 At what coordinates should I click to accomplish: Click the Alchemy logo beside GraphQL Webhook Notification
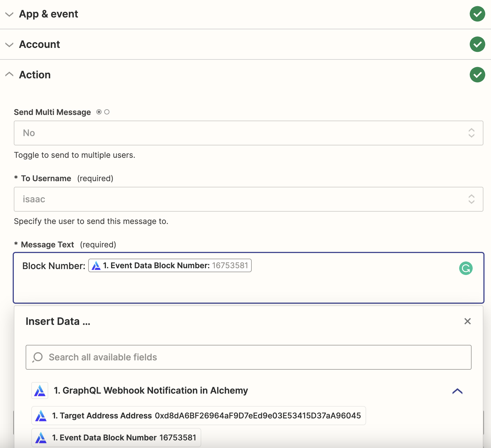[40, 391]
